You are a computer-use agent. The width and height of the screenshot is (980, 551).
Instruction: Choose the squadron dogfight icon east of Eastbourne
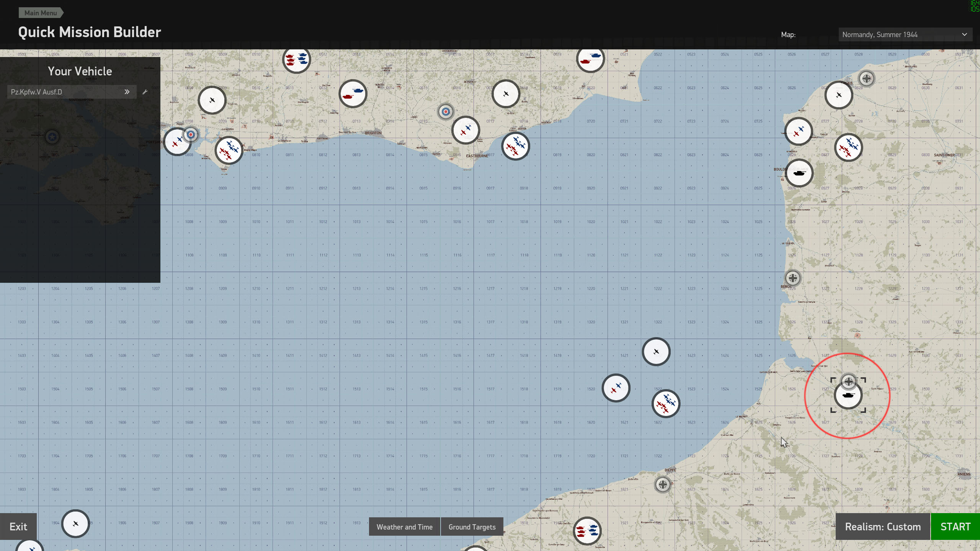pyautogui.click(x=516, y=146)
